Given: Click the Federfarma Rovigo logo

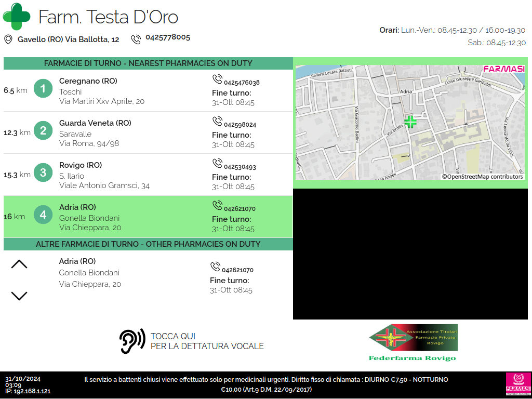Looking at the screenshot, I should pyautogui.click(x=413, y=342).
